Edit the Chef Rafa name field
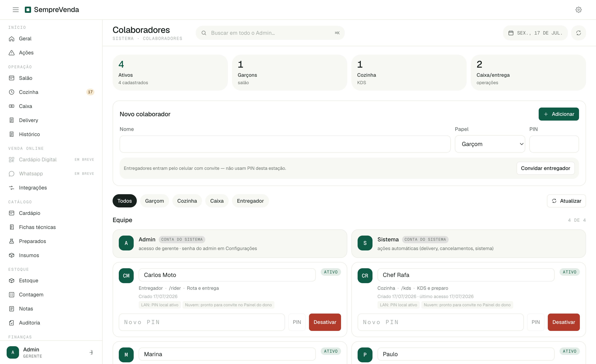The width and height of the screenshot is (596, 364). [466, 275]
